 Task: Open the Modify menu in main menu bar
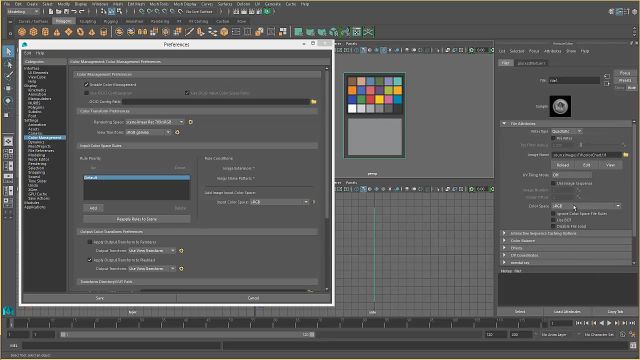tap(64, 4)
